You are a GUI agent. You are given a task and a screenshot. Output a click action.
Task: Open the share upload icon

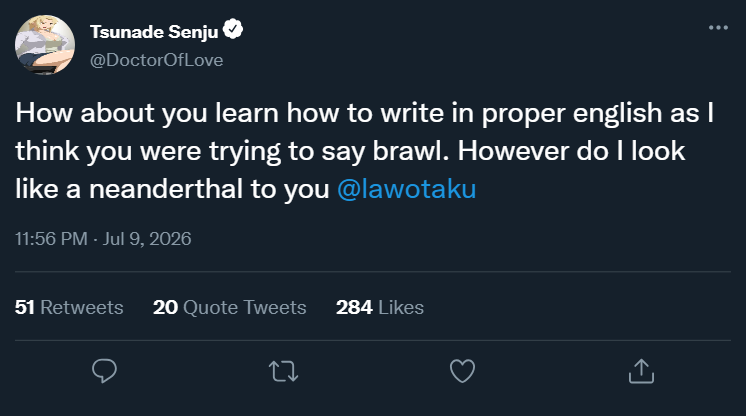(x=641, y=371)
